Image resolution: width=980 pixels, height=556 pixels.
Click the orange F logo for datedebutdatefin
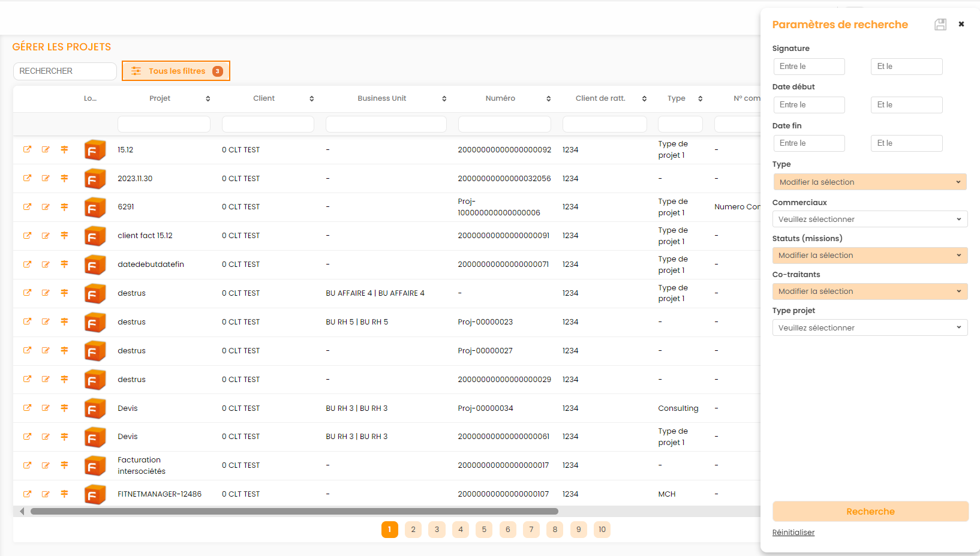click(x=95, y=265)
